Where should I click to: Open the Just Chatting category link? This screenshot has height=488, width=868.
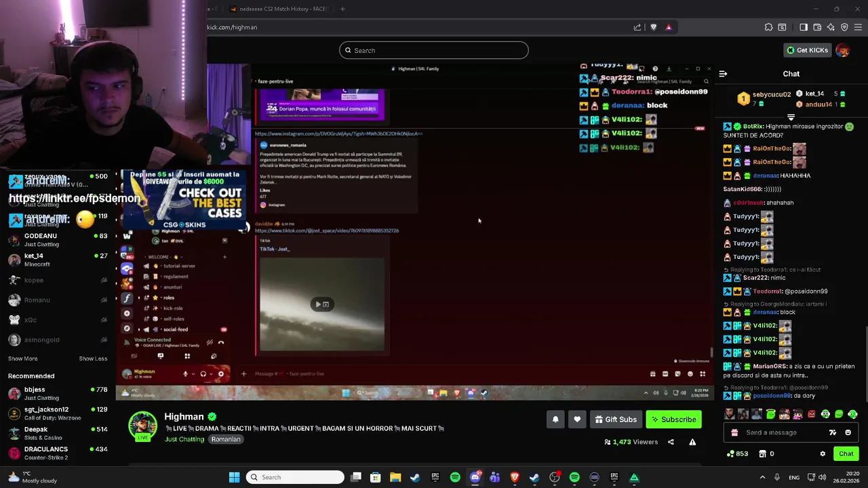coord(184,439)
